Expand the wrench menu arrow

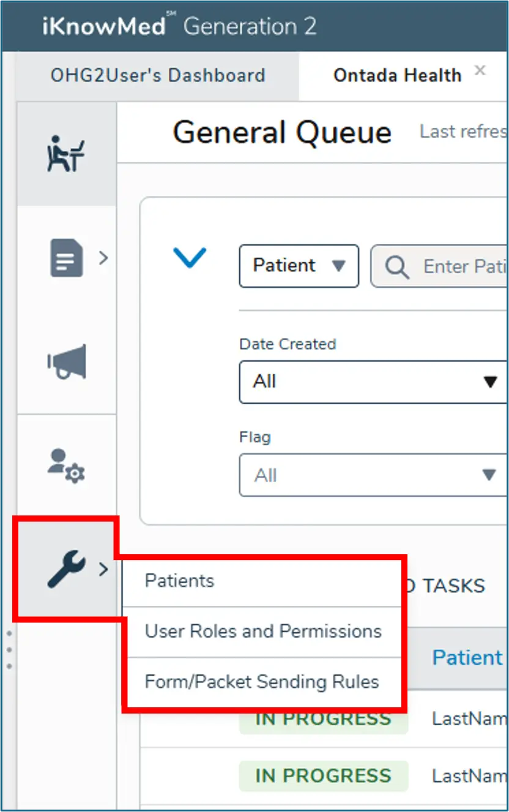point(103,569)
